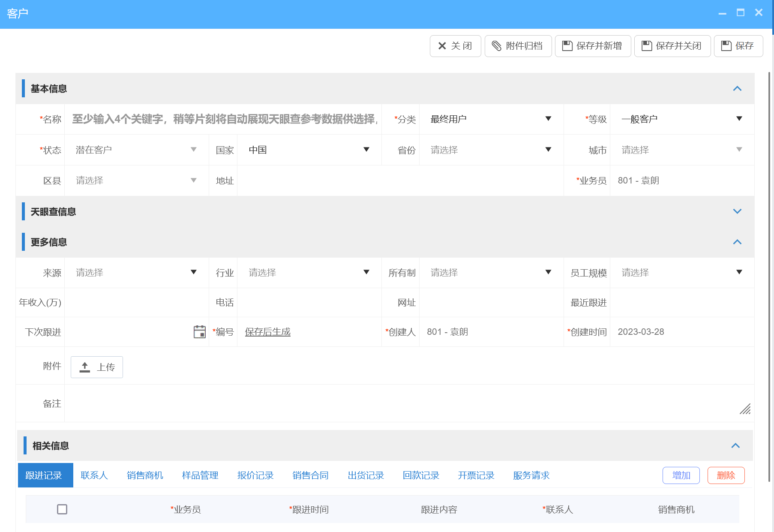Click the X icon on 关闭 button
Viewport: 774px width, 532px height.
click(442, 46)
